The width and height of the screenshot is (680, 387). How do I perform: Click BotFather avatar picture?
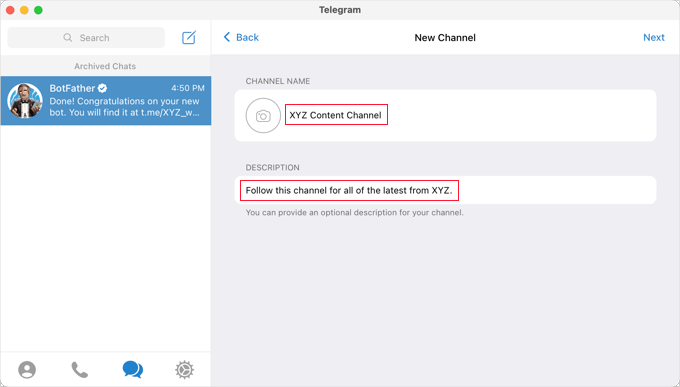tap(25, 101)
